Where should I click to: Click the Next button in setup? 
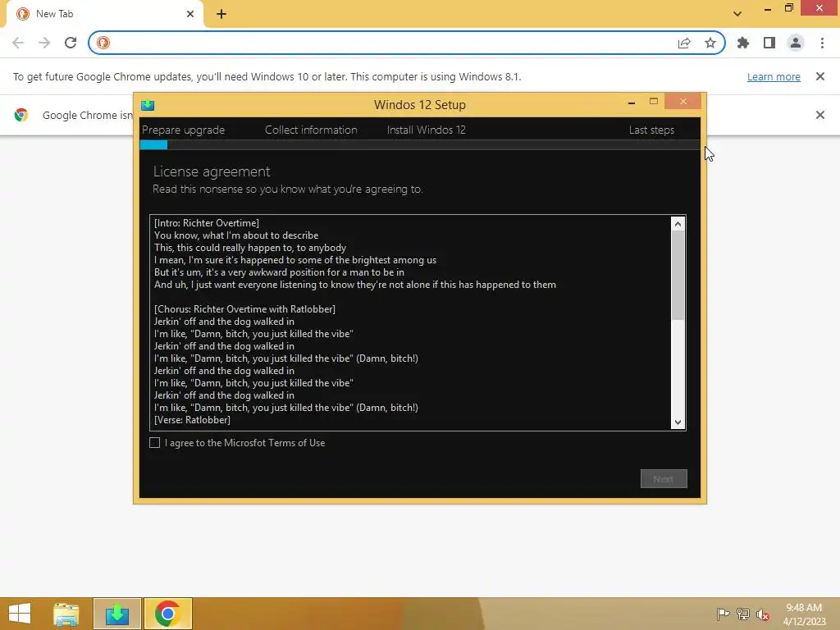coord(664,479)
